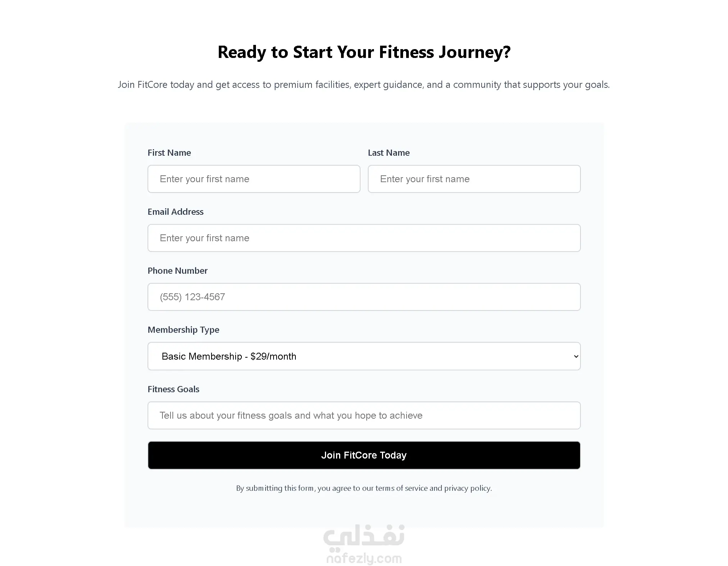This screenshot has height=566, width=728.
Task: Click the Fitness Goals label
Action: coord(173,389)
